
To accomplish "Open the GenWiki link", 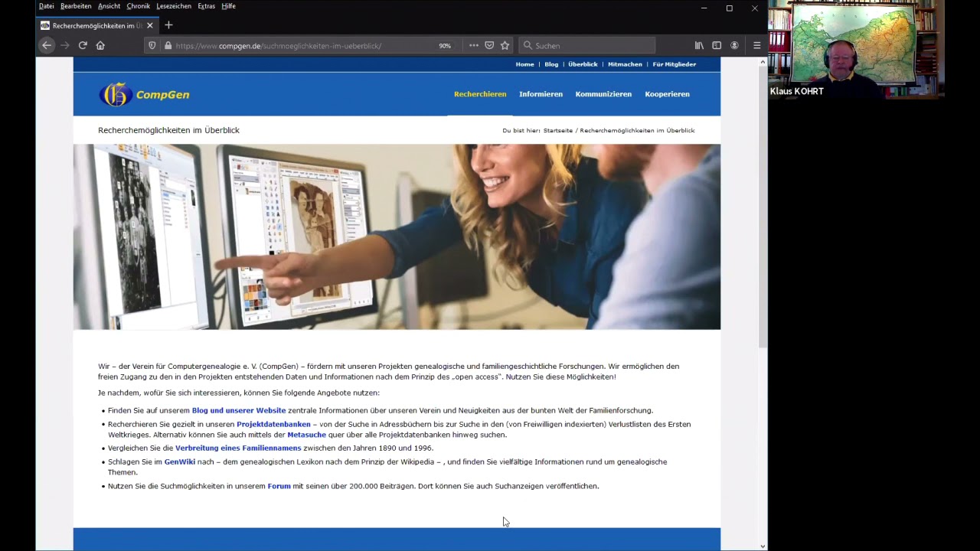I will (x=180, y=462).
